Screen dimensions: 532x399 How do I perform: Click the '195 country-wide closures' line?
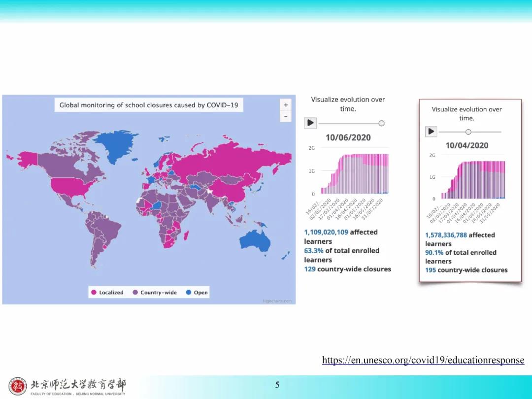tap(466, 270)
